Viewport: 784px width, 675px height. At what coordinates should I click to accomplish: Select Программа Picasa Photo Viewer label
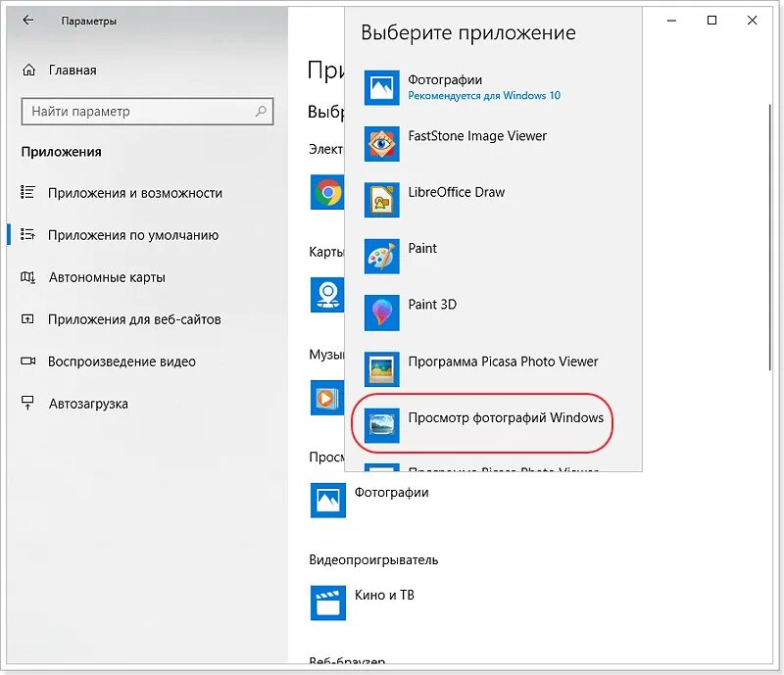point(503,362)
